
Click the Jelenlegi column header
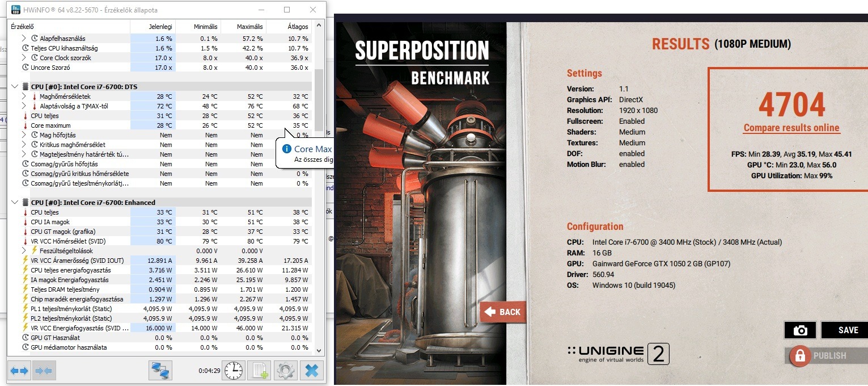click(153, 27)
